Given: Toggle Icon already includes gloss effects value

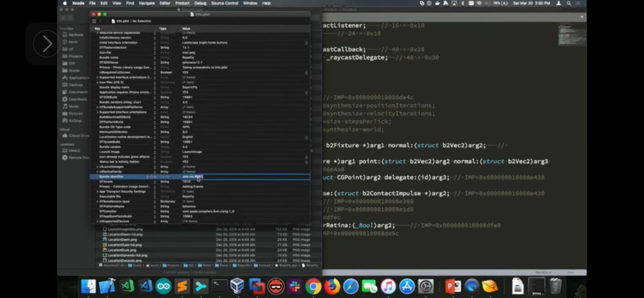Looking at the screenshot, I should click(306, 157).
